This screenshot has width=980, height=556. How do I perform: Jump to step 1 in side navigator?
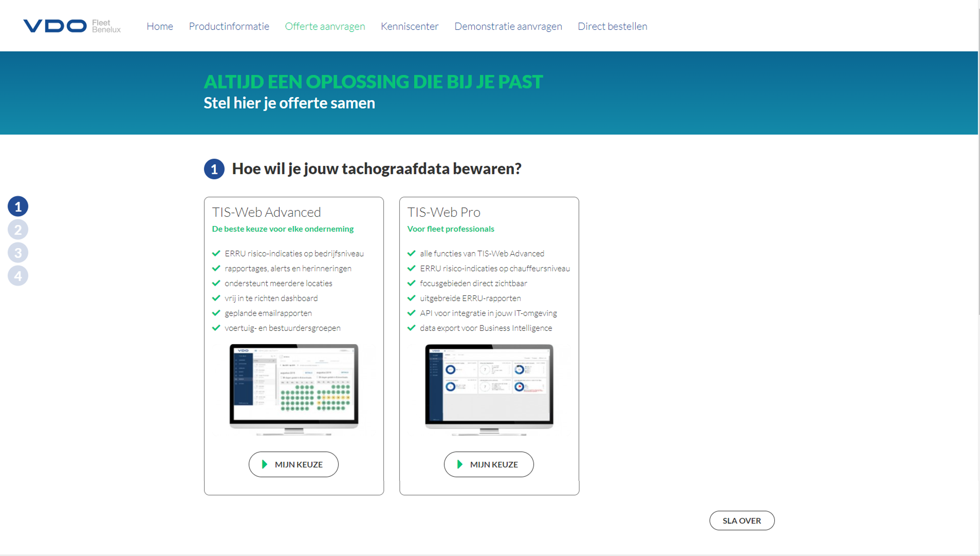[18, 207]
